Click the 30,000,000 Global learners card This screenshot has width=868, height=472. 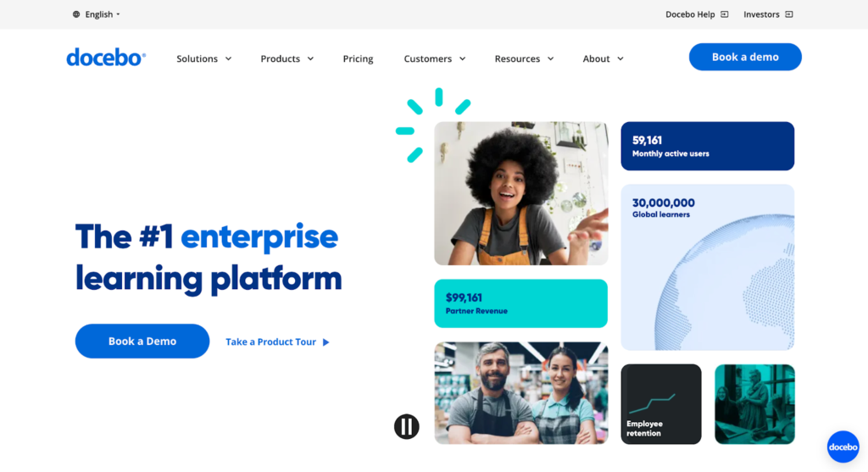coord(708,267)
